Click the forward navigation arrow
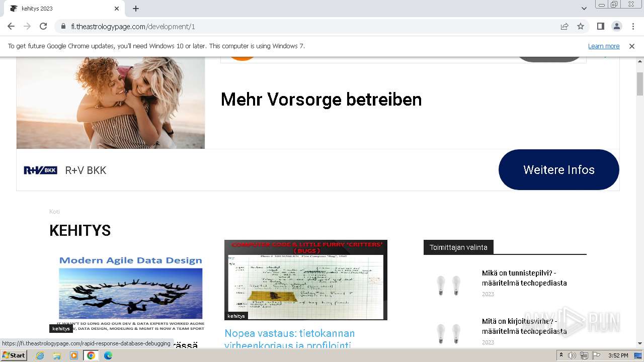This screenshot has height=362, width=644. [x=27, y=26]
